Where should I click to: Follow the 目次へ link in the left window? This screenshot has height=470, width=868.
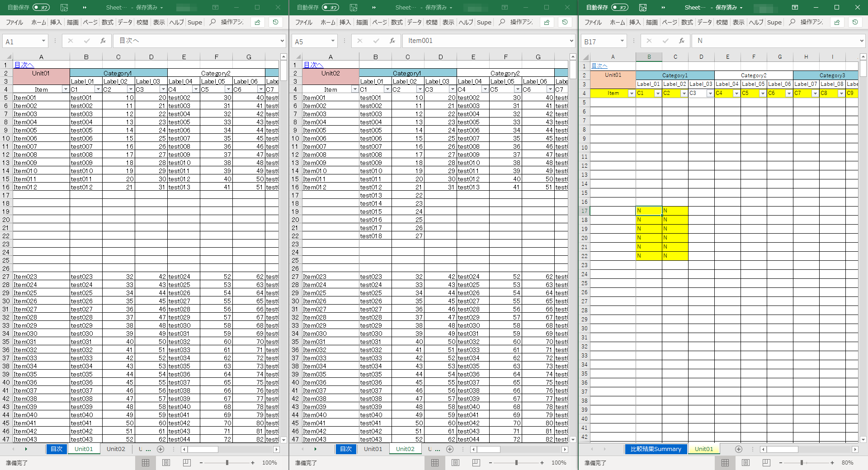pyautogui.click(x=24, y=65)
